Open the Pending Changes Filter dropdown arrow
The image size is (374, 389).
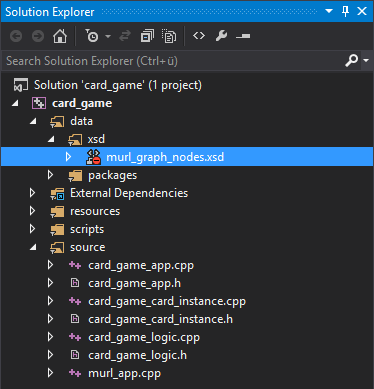(108, 36)
